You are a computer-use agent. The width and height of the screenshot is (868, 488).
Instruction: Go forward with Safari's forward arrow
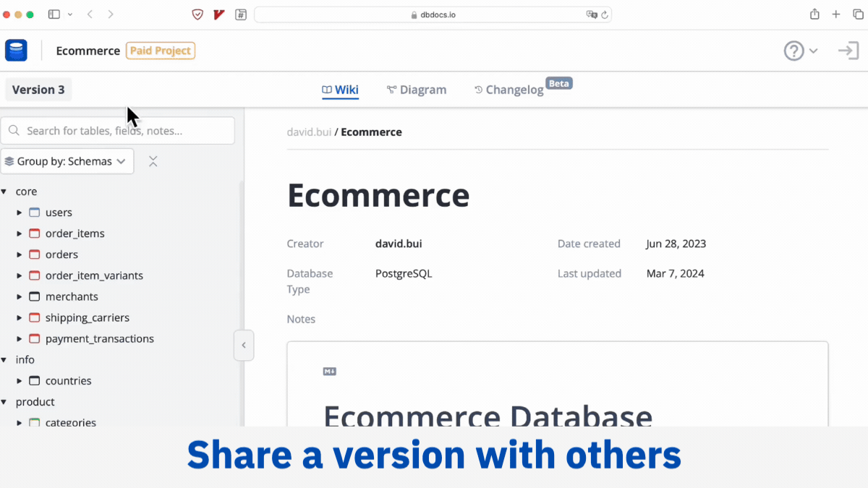click(110, 14)
